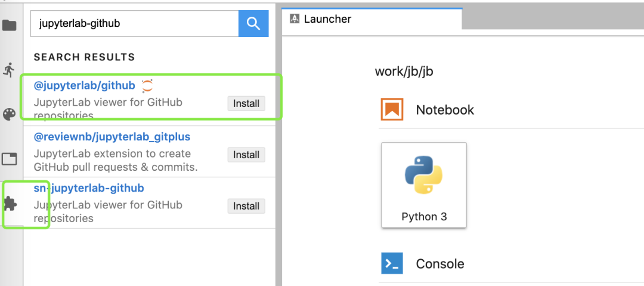Open the running terminals and kernels icon
This screenshot has width=644, height=286.
pos(8,69)
